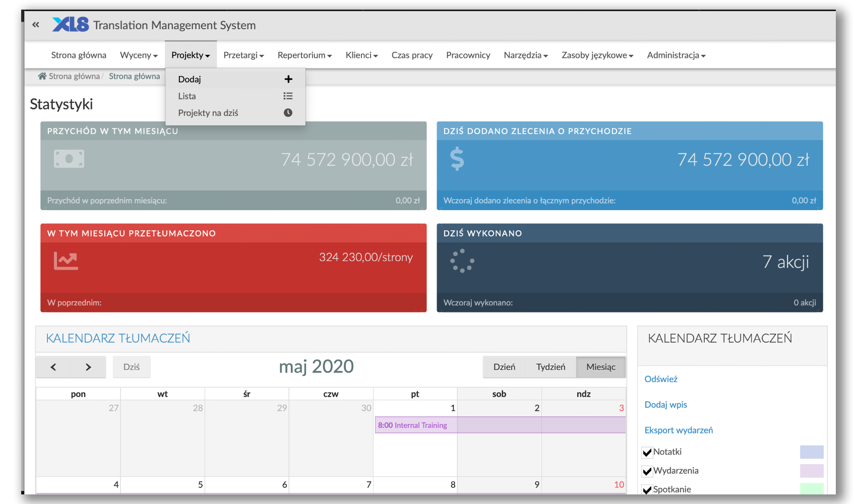Click calendar day 10 number

[x=619, y=484]
